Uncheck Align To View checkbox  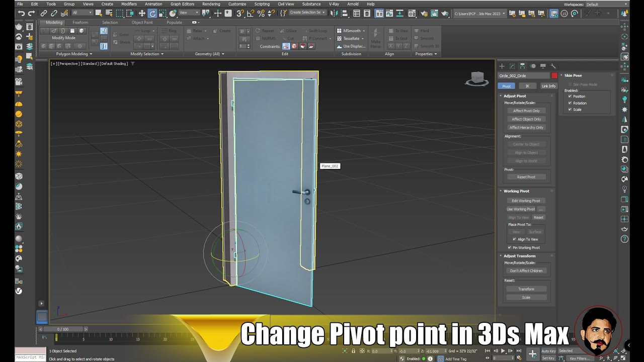point(514,239)
